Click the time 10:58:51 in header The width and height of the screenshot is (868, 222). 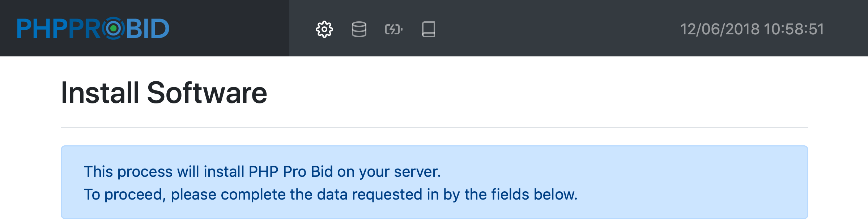coord(794,29)
